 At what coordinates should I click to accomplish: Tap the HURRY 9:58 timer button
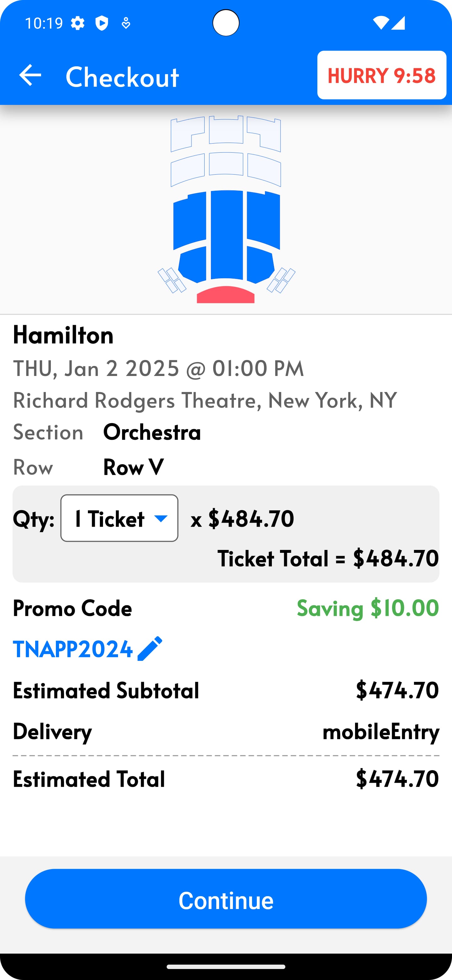coord(381,75)
